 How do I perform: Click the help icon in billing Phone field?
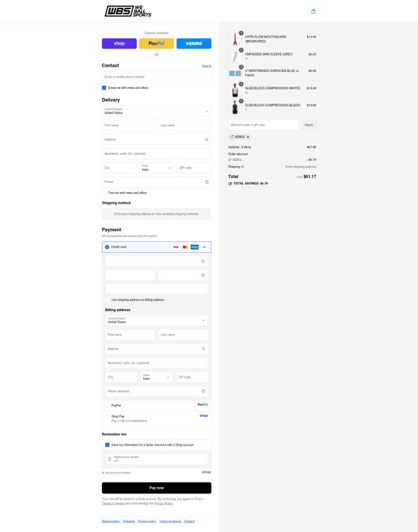tap(203, 391)
